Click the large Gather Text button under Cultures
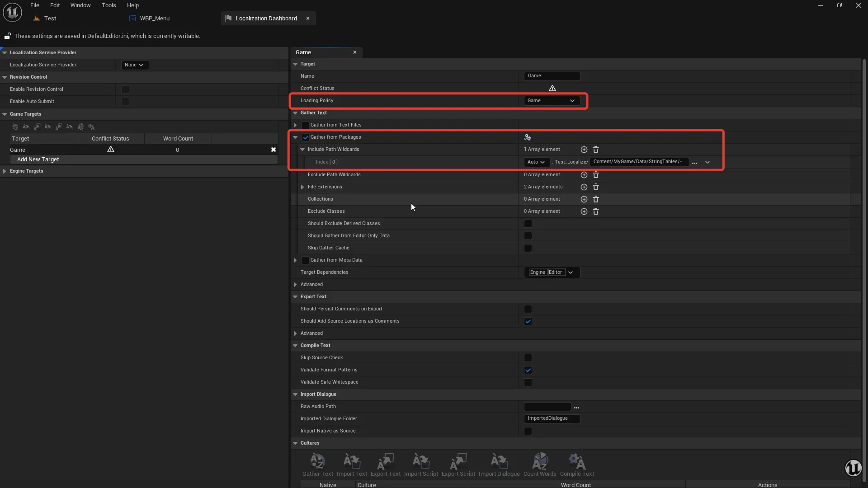The height and width of the screenshot is (488, 868). [318, 465]
